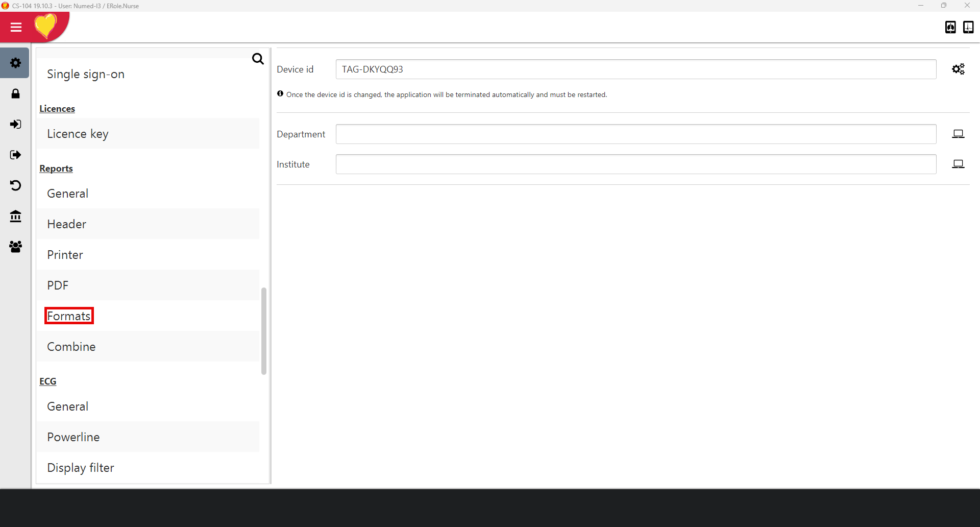Open the institution building sidebar icon
The width and height of the screenshot is (980, 527).
(x=15, y=216)
